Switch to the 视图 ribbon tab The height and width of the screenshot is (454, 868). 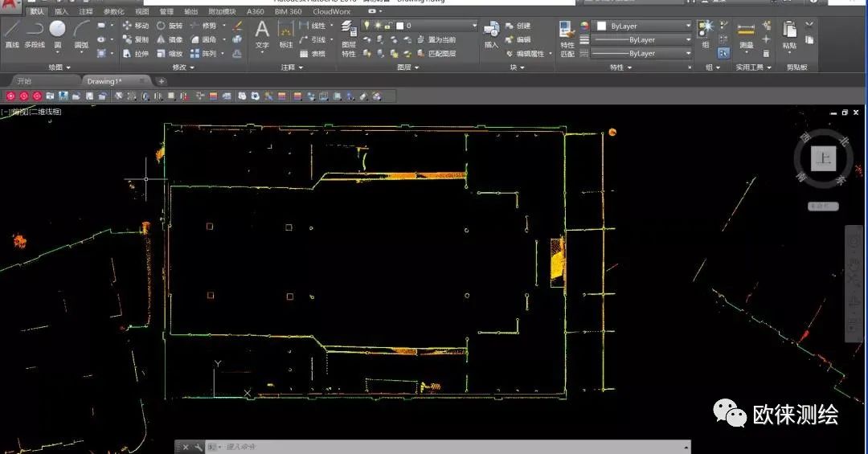(x=142, y=11)
